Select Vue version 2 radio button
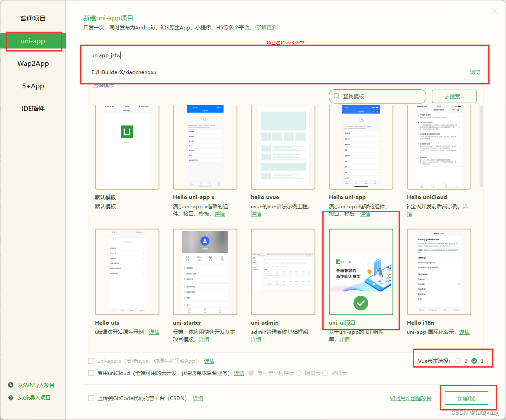The height and width of the screenshot is (420, 506). coord(458,361)
